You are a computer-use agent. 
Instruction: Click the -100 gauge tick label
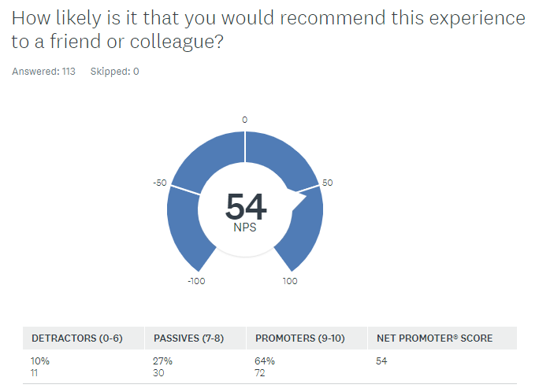[196, 281]
